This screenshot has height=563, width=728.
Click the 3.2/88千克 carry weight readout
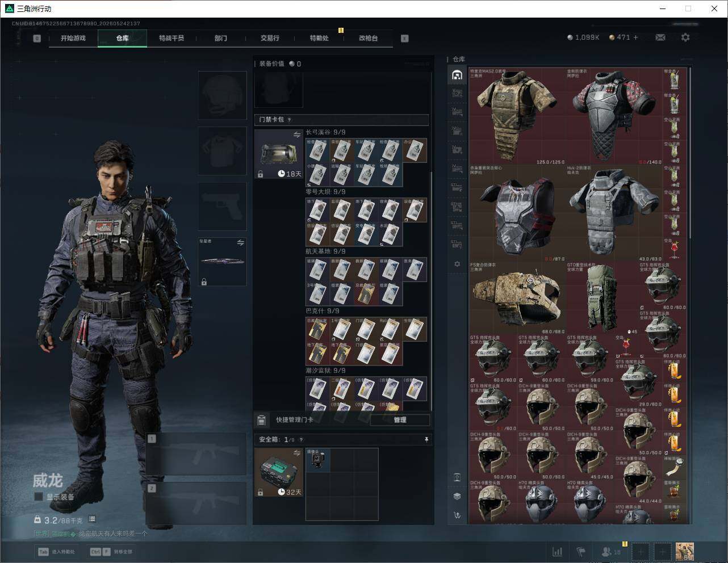pos(58,520)
